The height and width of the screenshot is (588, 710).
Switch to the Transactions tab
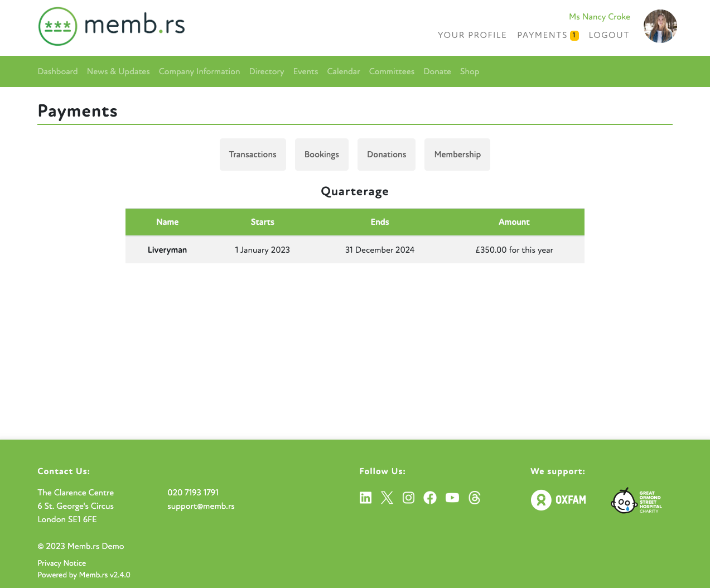tap(253, 155)
